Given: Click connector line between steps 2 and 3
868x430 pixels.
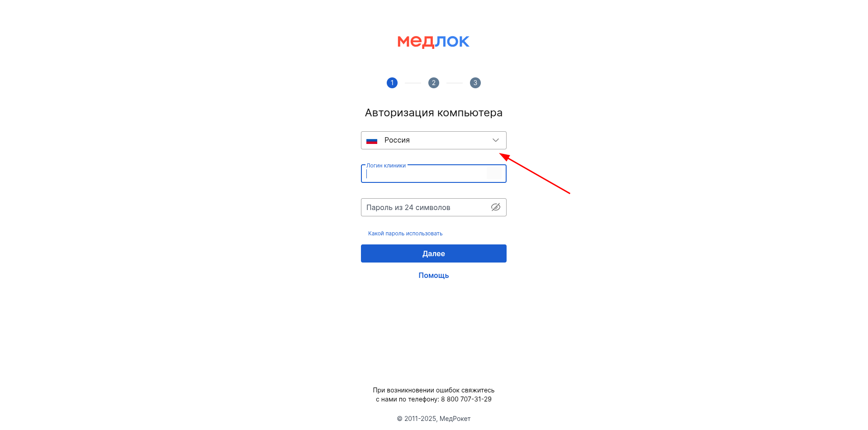Looking at the screenshot, I should [x=455, y=83].
